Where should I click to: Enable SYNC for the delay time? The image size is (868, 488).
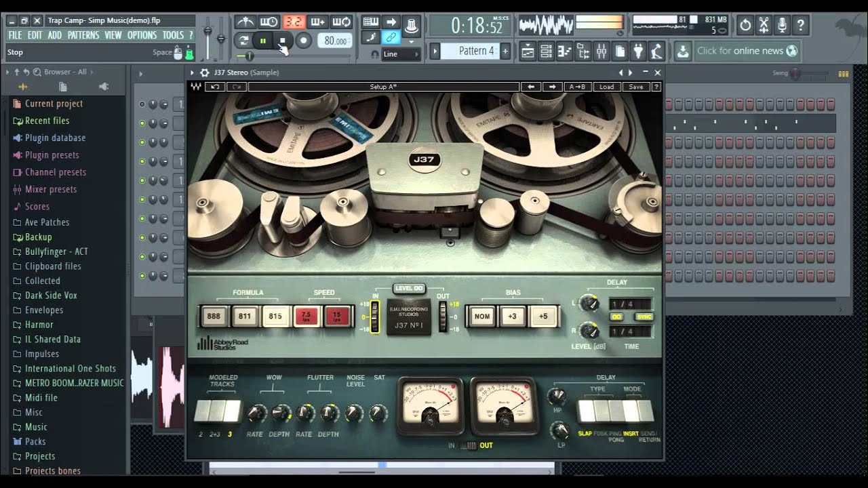(x=644, y=317)
